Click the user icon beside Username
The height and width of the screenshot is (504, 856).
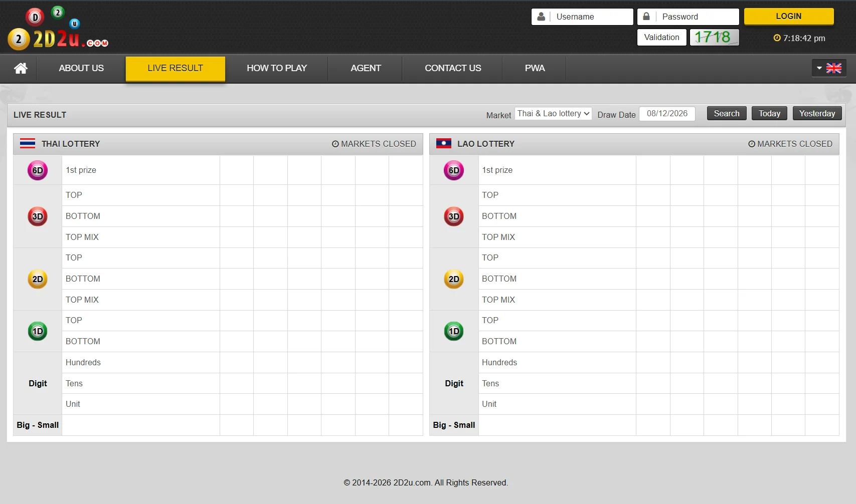pos(541,17)
